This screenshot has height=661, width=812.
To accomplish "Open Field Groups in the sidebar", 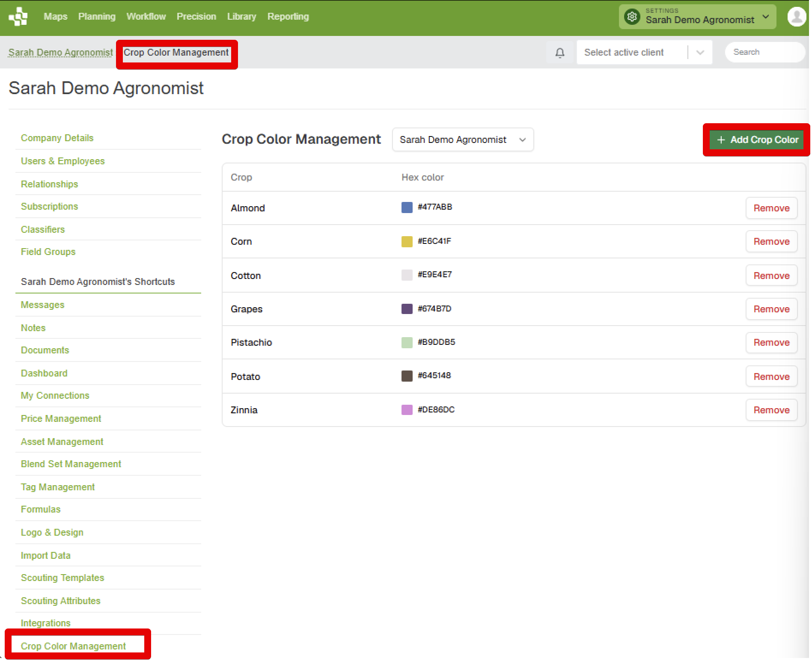I will click(48, 252).
